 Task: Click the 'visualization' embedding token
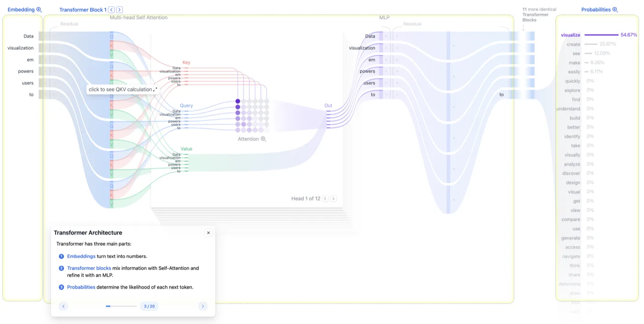21,48
